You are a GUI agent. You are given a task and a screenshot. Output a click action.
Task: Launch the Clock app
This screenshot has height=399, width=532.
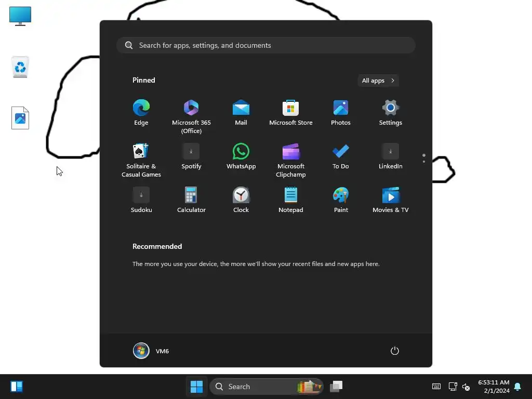pyautogui.click(x=241, y=200)
